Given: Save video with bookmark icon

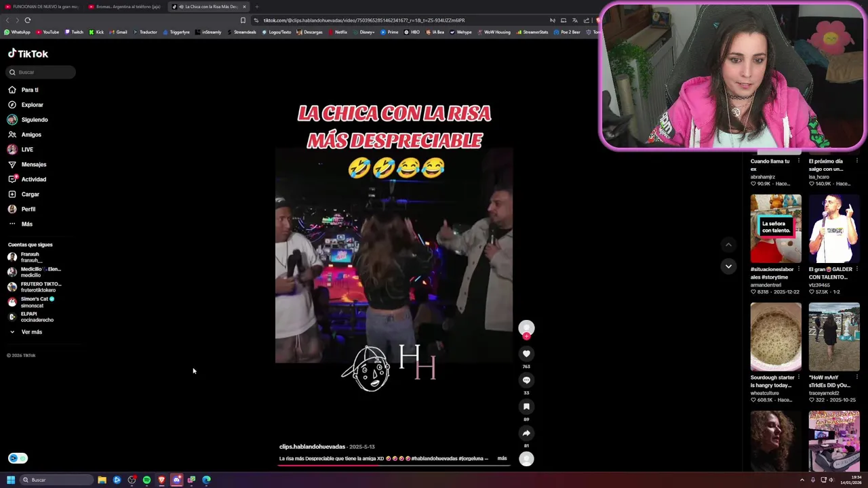Looking at the screenshot, I should 526,407.
